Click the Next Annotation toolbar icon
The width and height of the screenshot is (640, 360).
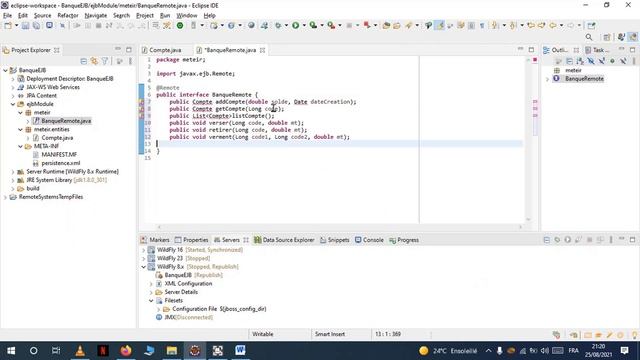coord(495,26)
